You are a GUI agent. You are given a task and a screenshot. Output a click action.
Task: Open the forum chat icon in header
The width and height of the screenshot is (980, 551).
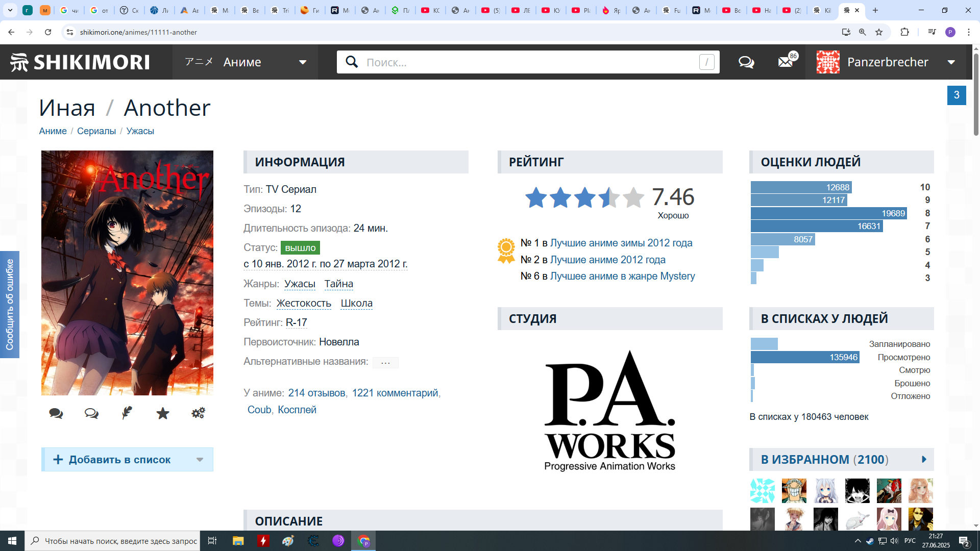pyautogui.click(x=746, y=62)
